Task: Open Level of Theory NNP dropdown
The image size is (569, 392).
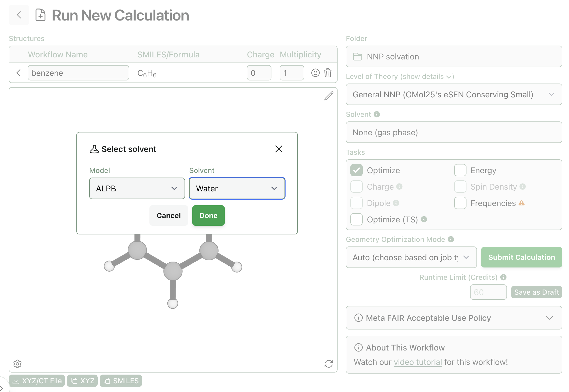Action: (x=454, y=95)
